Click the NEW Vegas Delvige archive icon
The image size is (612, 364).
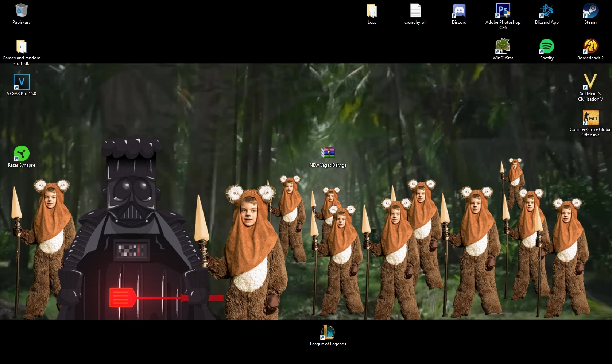pos(328,153)
